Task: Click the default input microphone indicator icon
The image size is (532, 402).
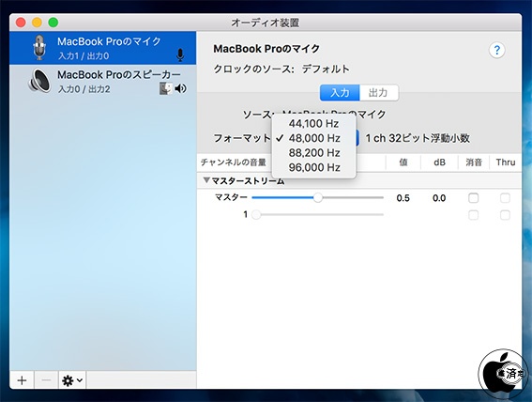Action: coord(180,55)
